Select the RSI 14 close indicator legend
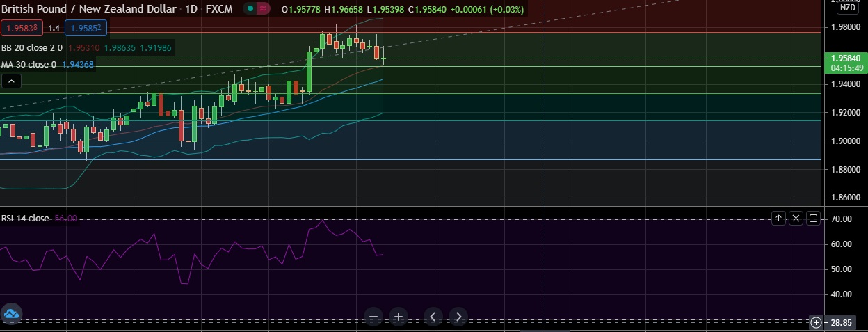The height and width of the screenshot is (332, 868). click(x=25, y=219)
